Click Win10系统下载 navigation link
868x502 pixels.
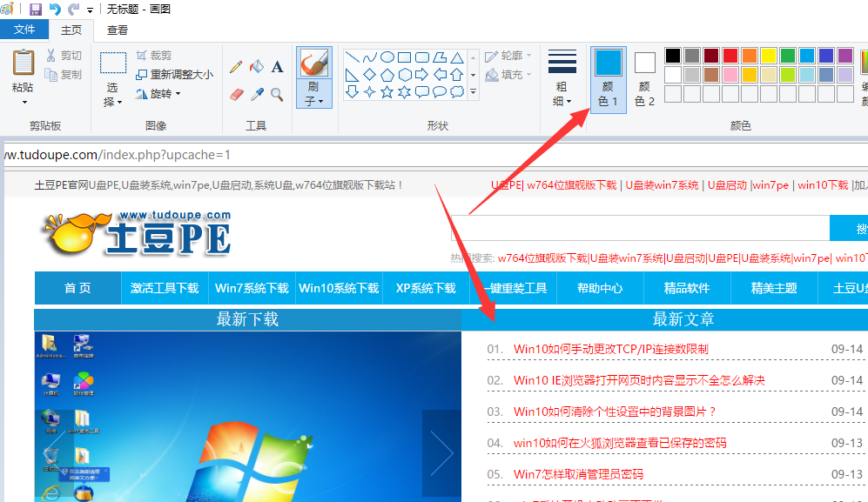click(339, 288)
